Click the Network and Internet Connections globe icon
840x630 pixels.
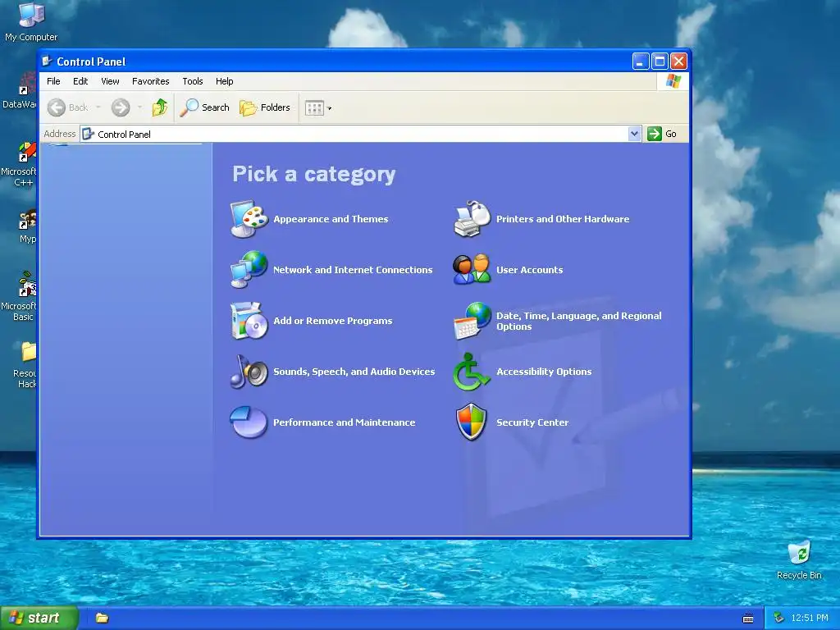pos(249,269)
